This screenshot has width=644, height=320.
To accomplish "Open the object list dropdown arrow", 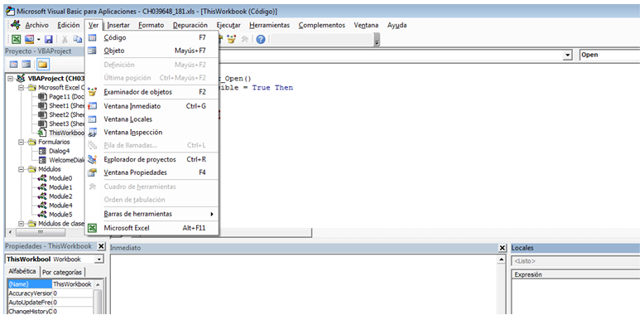I will tap(568, 55).
